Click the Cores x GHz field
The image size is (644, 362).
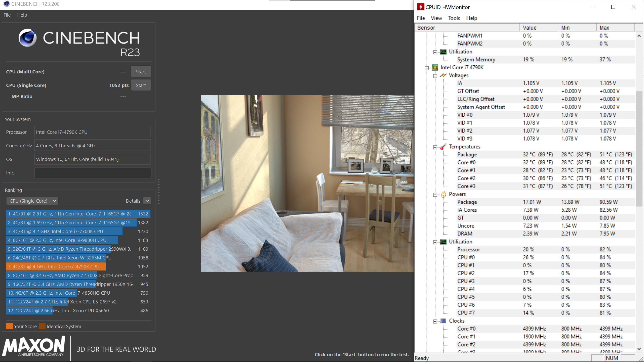93,146
